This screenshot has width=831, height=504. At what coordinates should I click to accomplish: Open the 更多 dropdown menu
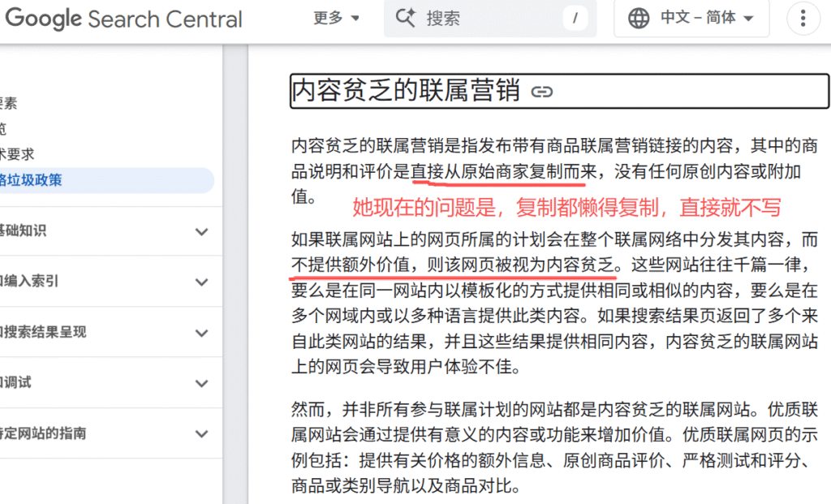click(337, 18)
